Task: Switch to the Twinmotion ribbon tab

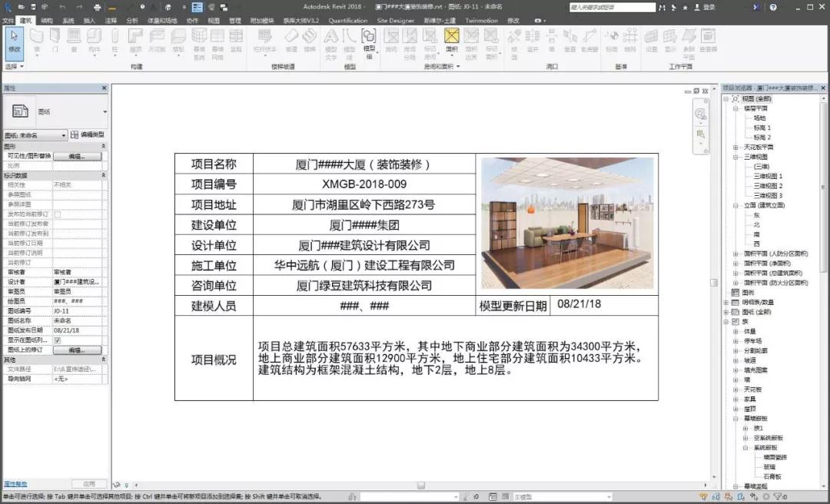Action: [x=481, y=21]
